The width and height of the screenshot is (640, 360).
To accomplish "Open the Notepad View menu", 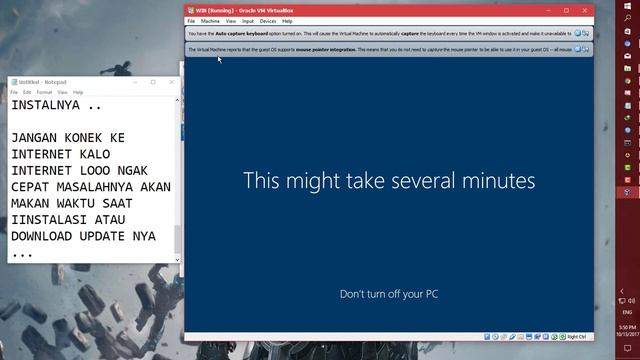I will [62, 93].
